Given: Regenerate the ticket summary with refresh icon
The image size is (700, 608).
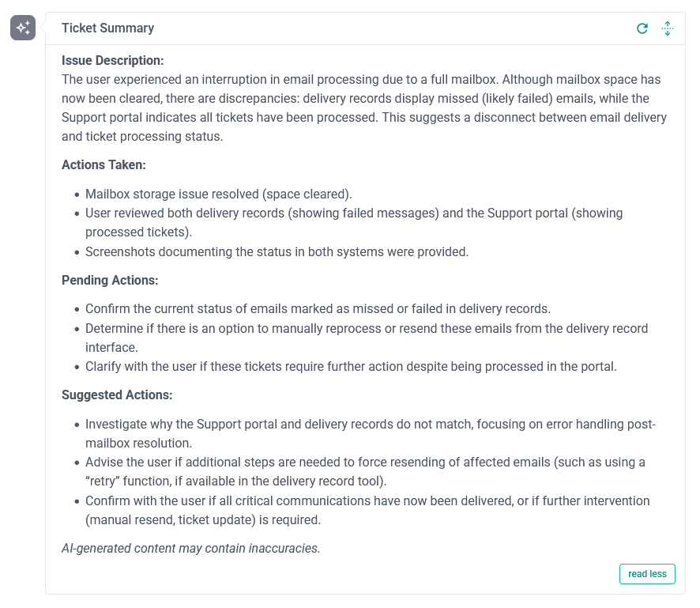Looking at the screenshot, I should 642,28.
